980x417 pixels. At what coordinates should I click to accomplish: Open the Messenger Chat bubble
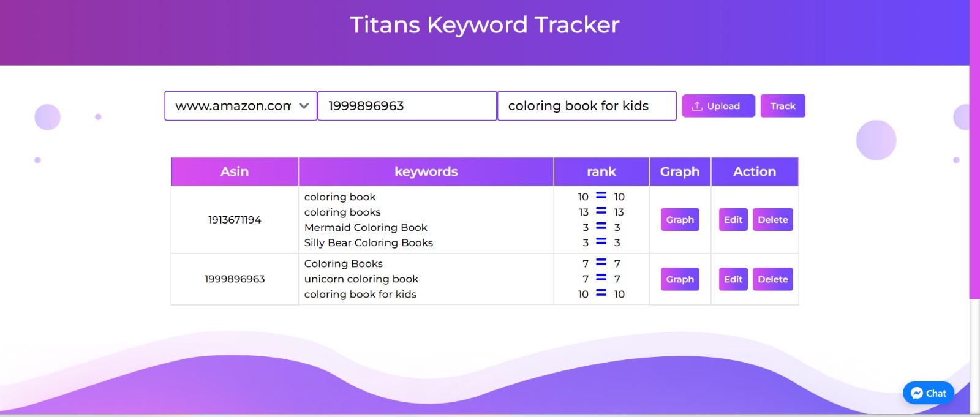coord(928,393)
